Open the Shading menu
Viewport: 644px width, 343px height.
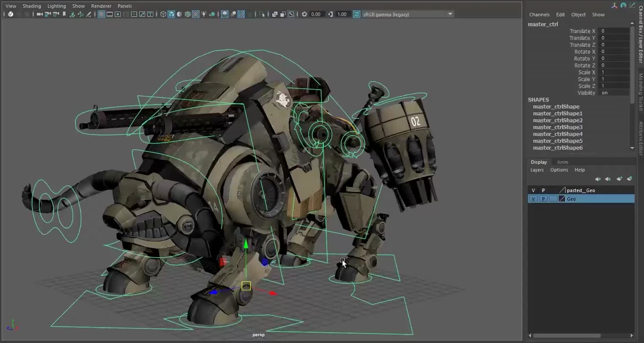pyautogui.click(x=32, y=6)
